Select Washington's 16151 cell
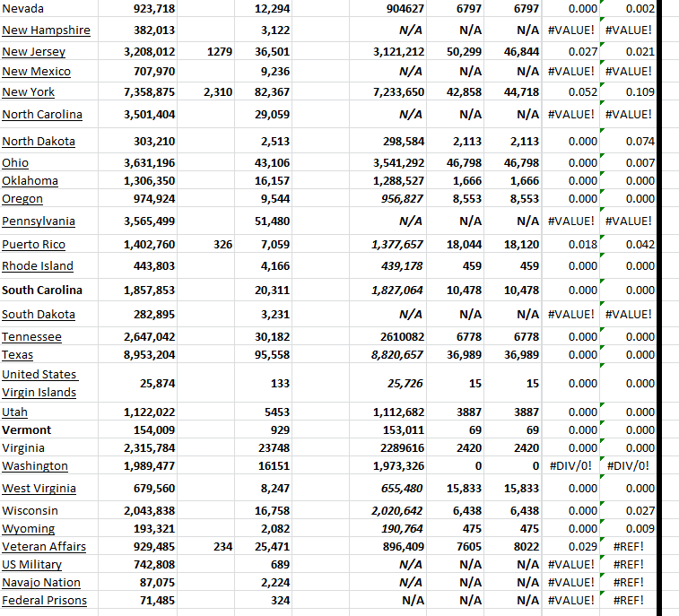Image resolution: width=679 pixels, height=616 pixels. tap(264, 465)
